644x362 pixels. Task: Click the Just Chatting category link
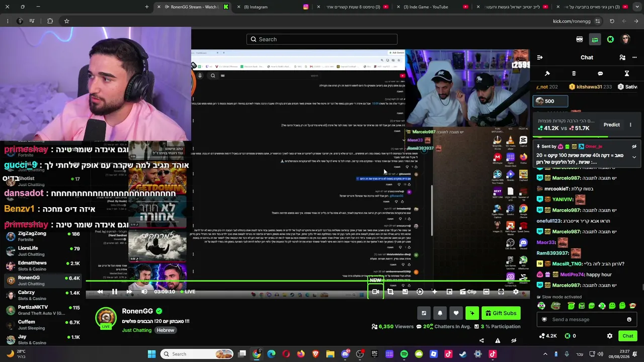[136, 330]
